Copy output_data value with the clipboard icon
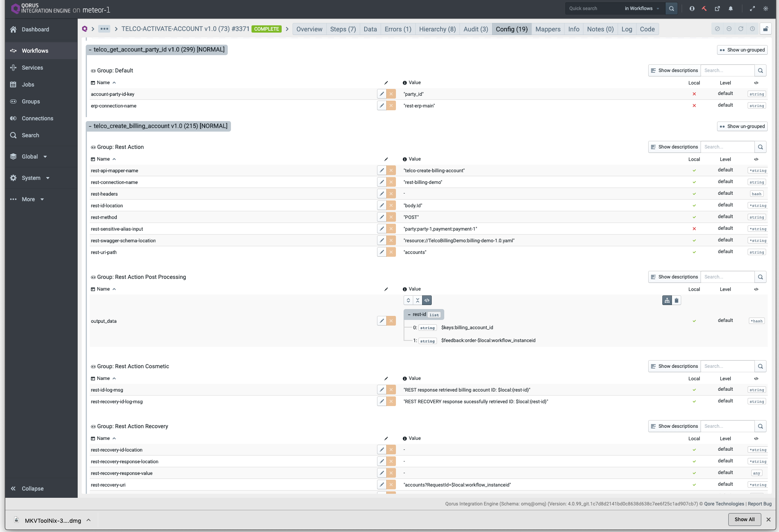The image size is (779, 532). [676, 300]
